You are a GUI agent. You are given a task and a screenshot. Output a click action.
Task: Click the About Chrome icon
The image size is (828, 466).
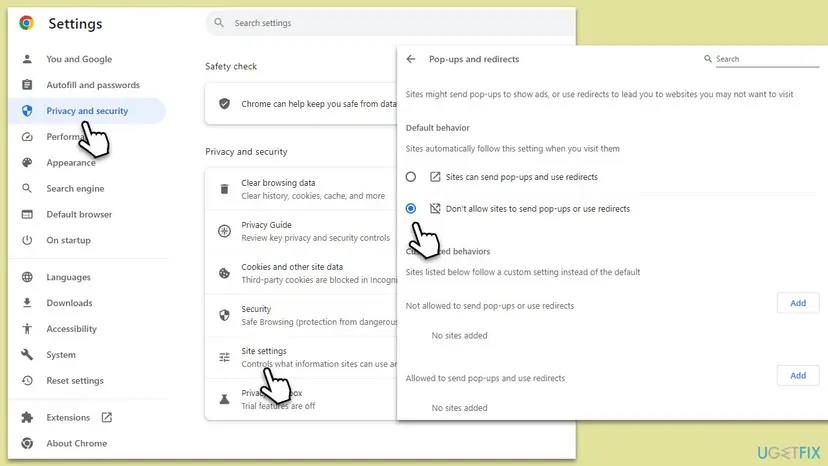tap(27, 443)
